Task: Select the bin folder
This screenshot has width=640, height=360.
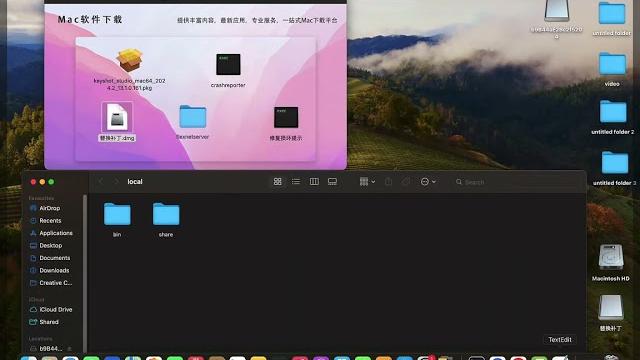Action: [x=117, y=220]
